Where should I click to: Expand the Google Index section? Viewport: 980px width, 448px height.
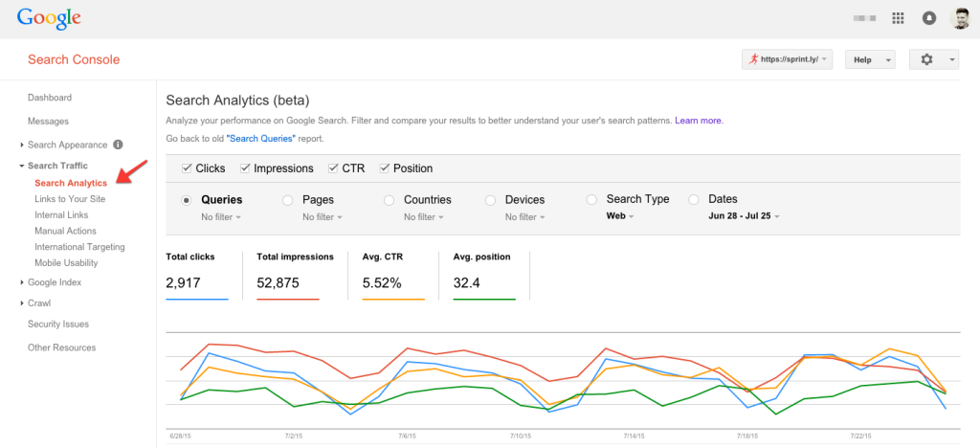point(22,282)
